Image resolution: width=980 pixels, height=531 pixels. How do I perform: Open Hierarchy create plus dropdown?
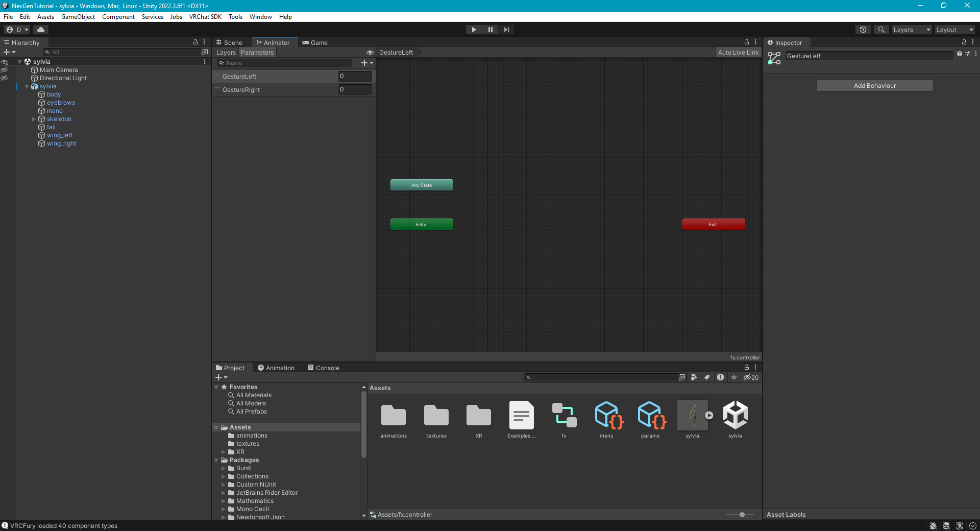coord(9,52)
